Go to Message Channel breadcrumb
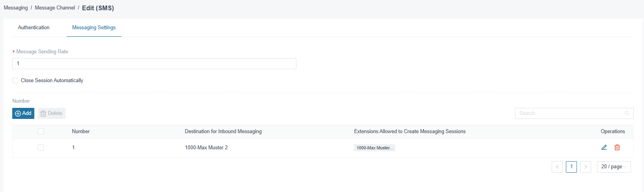 (x=55, y=8)
